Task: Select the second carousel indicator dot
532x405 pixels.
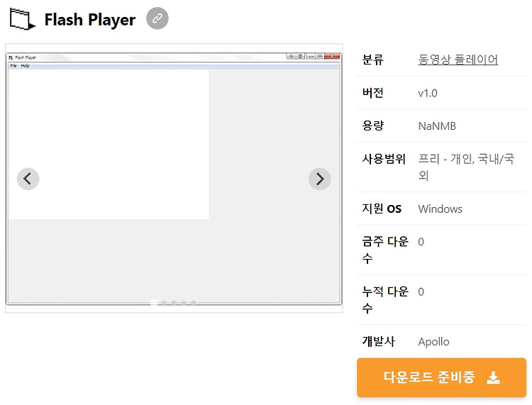Action: pyautogui.click(x=164, y=303)
